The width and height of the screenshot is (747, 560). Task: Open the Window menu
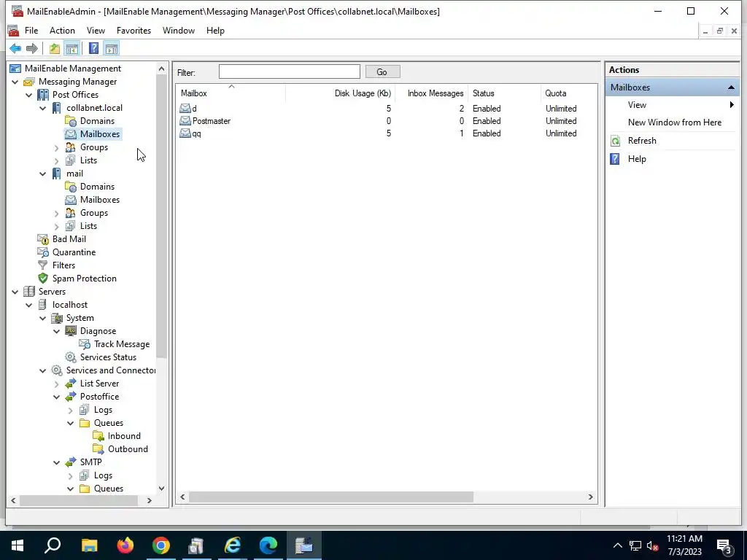pos(179,31)
